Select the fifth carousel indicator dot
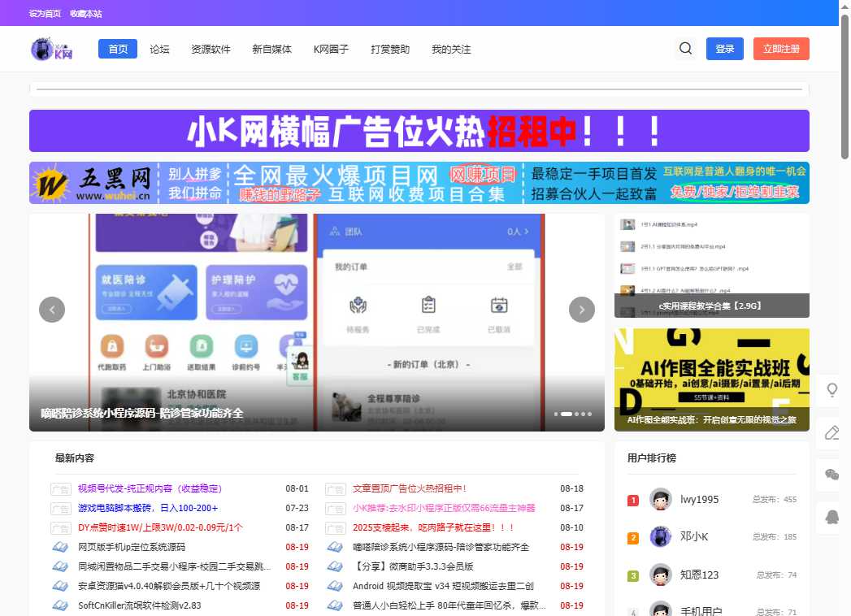 pyautogui.click(x=589, y=414)
